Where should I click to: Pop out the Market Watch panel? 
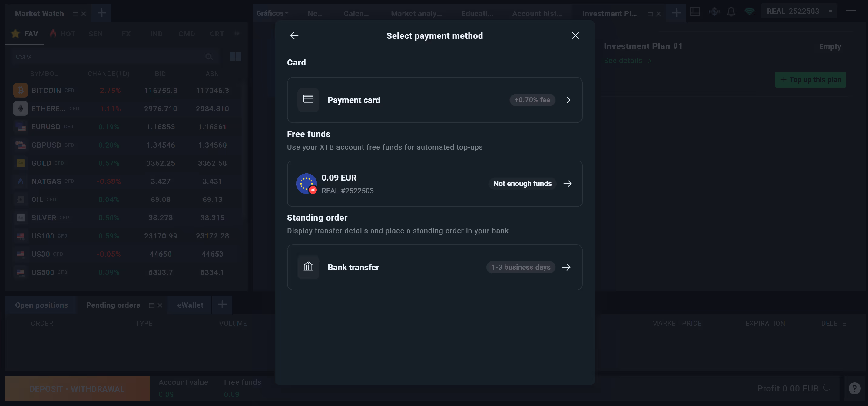click(x=75, y=14)
